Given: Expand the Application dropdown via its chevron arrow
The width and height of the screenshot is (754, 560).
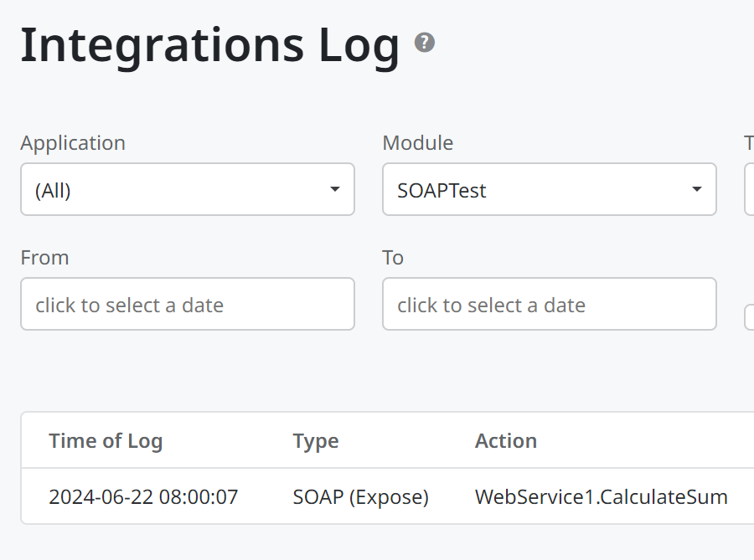Looking at the screenshot, I should point(334,189).
